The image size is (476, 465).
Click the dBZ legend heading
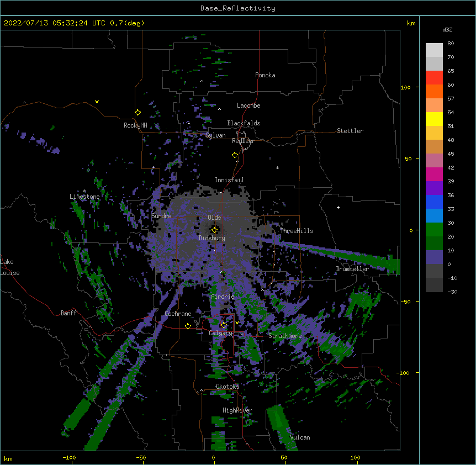[x=447, y=29]
